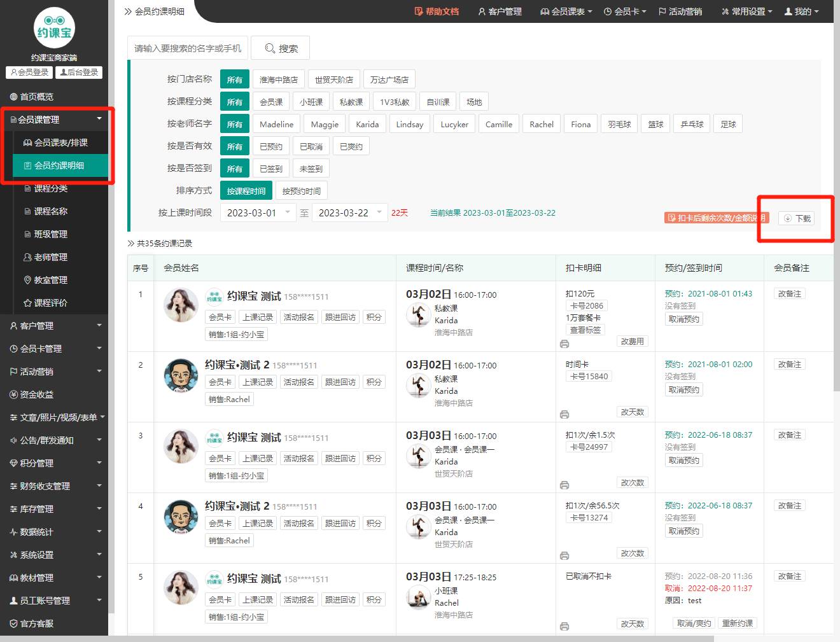Screen dimensions: 840x642
Task: Open 会员课表/排课 sidebar item
Action: pos(60,143)
